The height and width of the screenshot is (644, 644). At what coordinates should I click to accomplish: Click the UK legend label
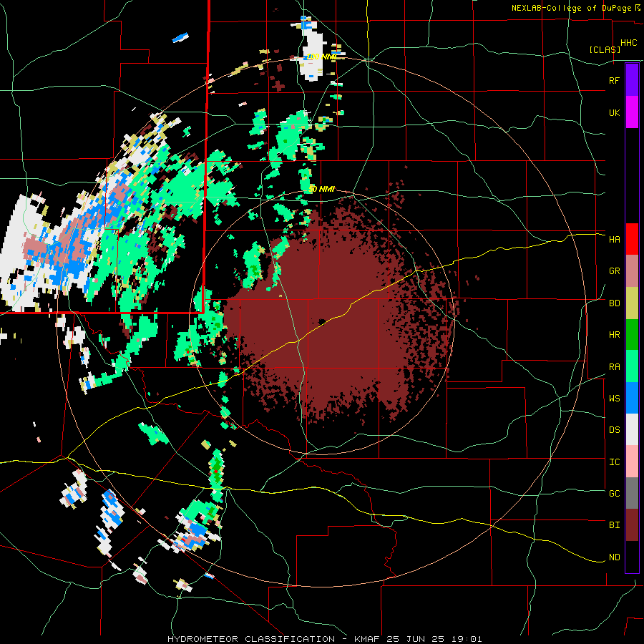[x=614, y=112]
